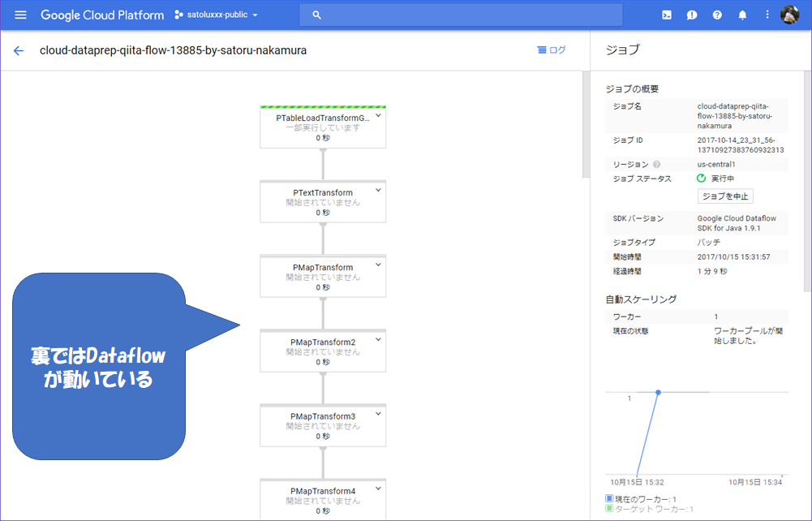This screenshot has height=521, width=812.
Task: Expand the PMapTransform step chevron
Action: point(378,265)
